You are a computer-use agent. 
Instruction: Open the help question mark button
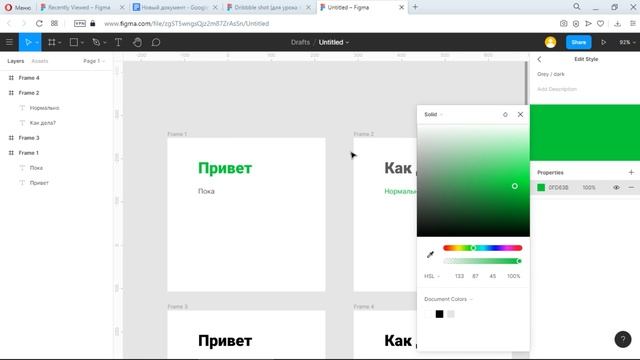pos(623,339)
